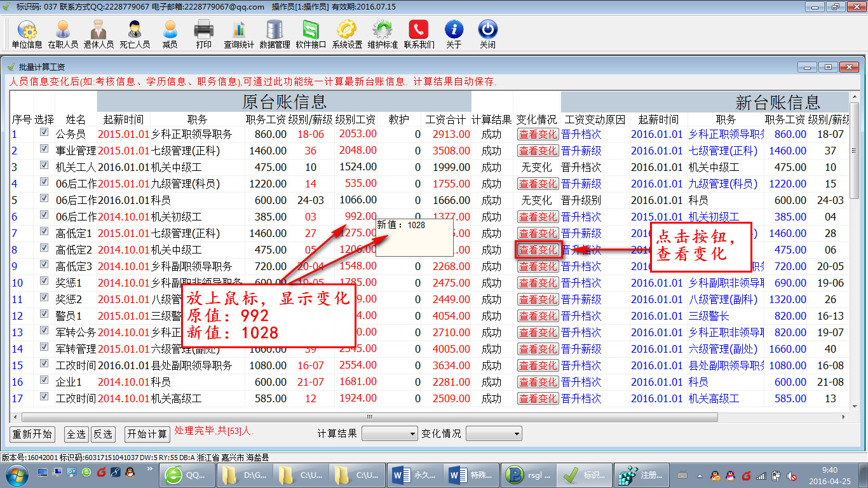
Task: Click the 在职人员 staff icon
Action: 63,34
